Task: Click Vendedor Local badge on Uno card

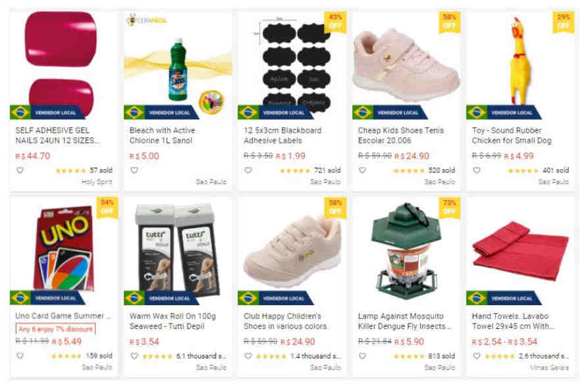Action: 47,298
